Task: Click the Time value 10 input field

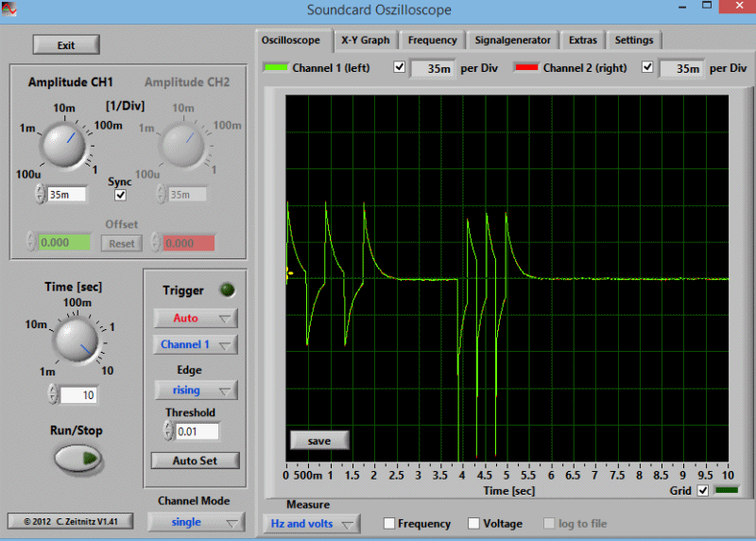Action: tap(78, 395)
